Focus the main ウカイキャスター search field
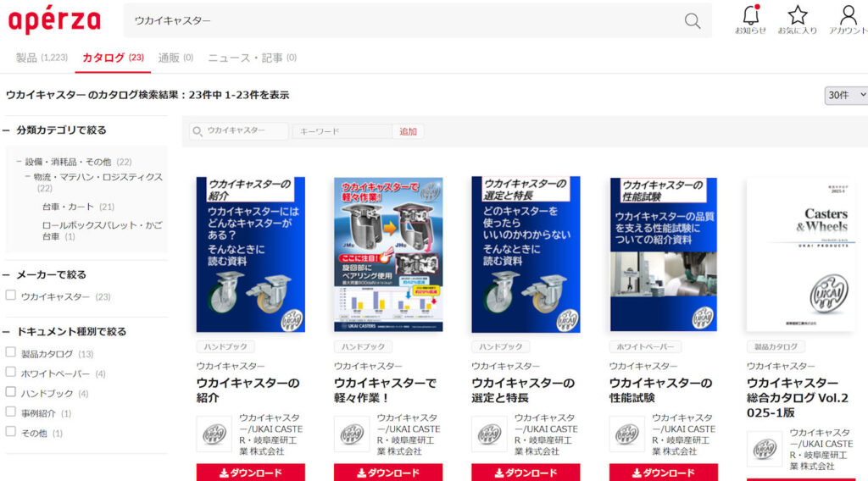868x481 pixels. click(x=404, y=21)
